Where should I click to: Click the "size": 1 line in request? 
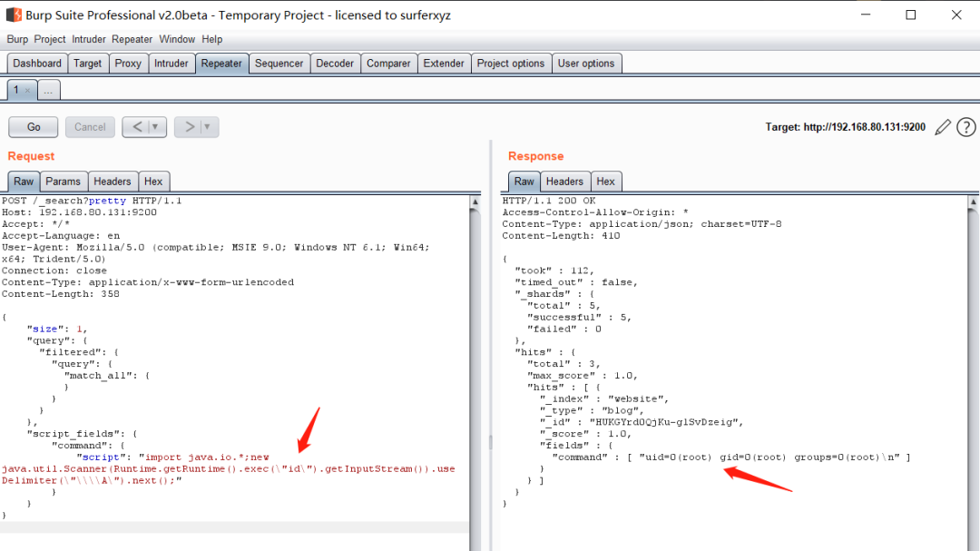coord(57,329)
